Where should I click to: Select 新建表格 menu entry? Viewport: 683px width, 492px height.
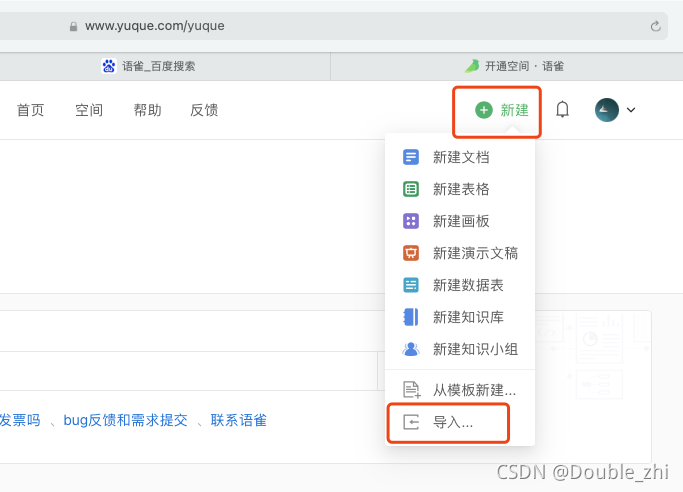pos(460,189)
